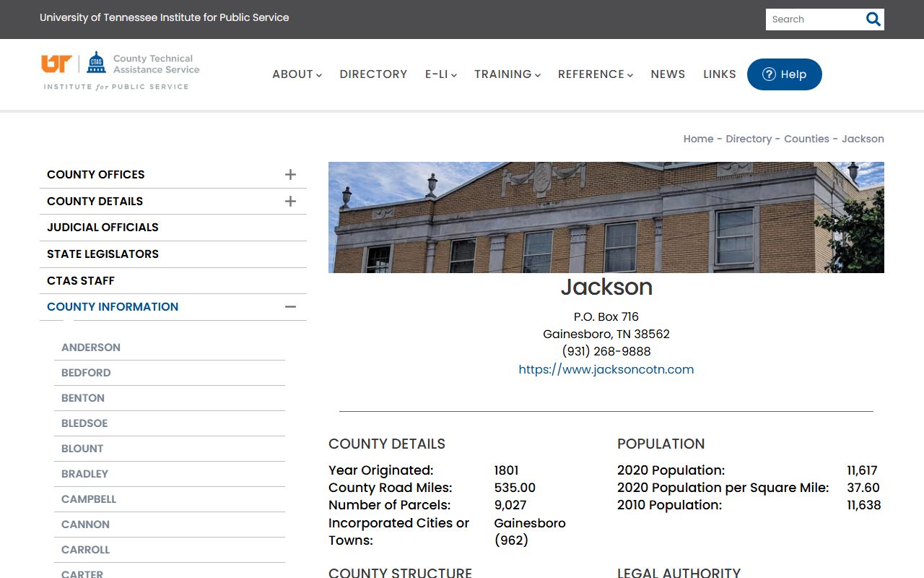
Task: Click the 2010 Population value 11,638
Action: [x=864, y=505]
